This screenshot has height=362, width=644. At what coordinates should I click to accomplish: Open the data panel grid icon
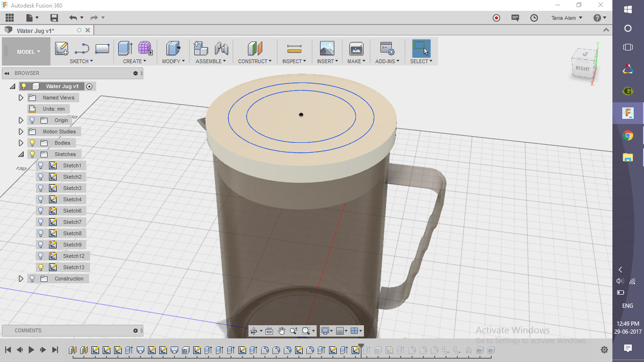(x=9, y=18)
